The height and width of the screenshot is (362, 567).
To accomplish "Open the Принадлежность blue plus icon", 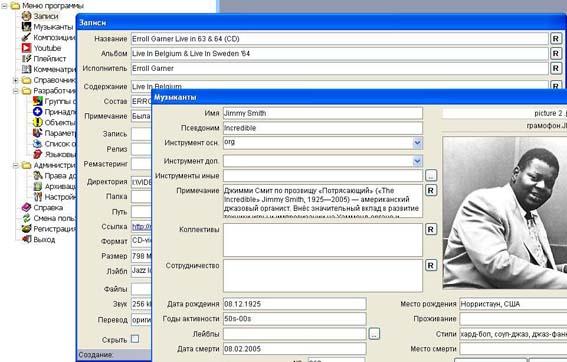I will click(38, 111).
